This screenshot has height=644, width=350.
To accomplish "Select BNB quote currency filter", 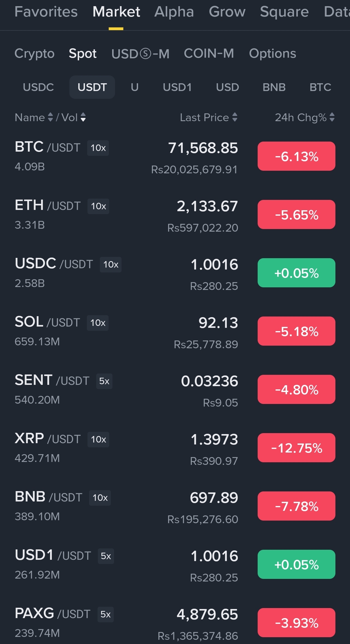I will (274, 87).
